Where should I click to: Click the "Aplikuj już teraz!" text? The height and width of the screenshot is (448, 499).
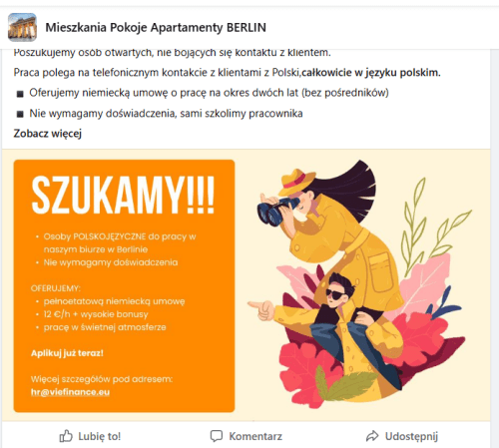coord(67,353)
